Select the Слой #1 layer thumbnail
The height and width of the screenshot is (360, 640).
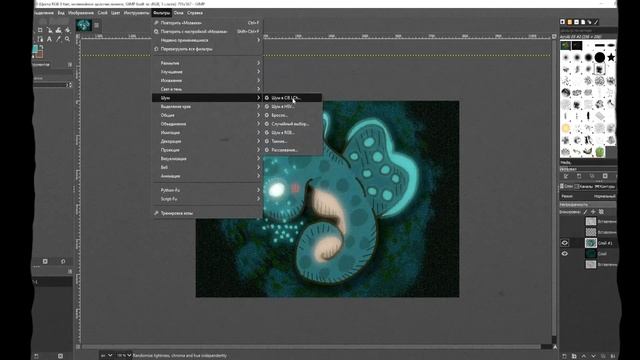coord(591,243)
